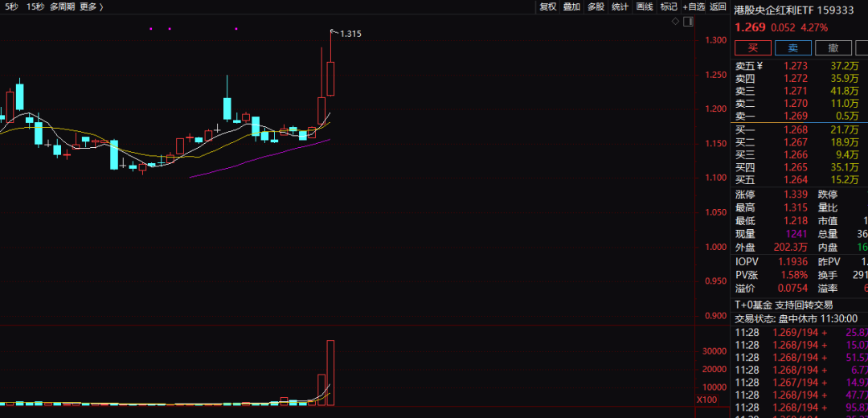The height and width of the screenshot is (418, 868).
Task: Select the 4.27% change percentage
Action: point(814,27)
